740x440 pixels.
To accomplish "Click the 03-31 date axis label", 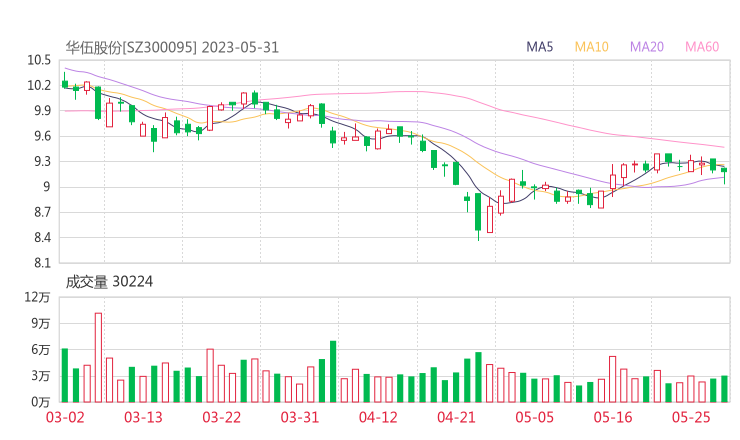I will pyautogui.click(x=300, y=417).
